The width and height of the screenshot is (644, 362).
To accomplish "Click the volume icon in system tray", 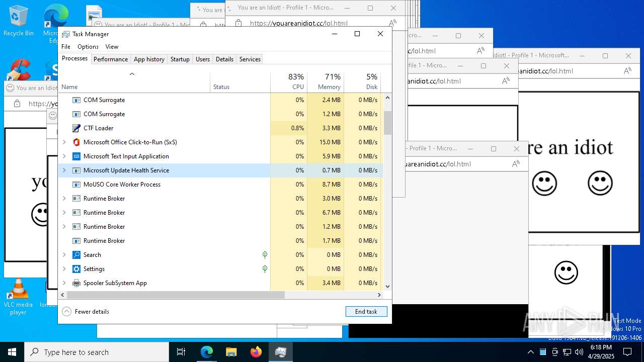I will tap(579, 352).
